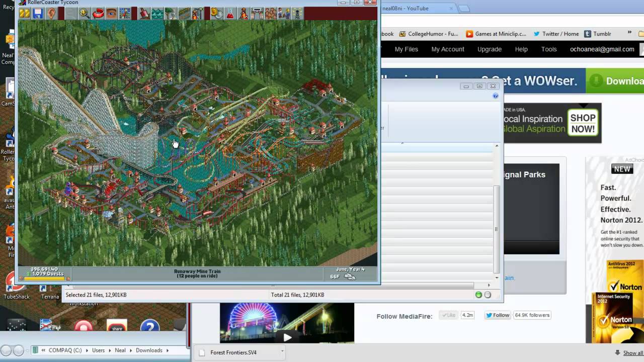Zoom in using the magnifier icon
The width and height of the screenshot is (644, 362).
pos(84,14)
